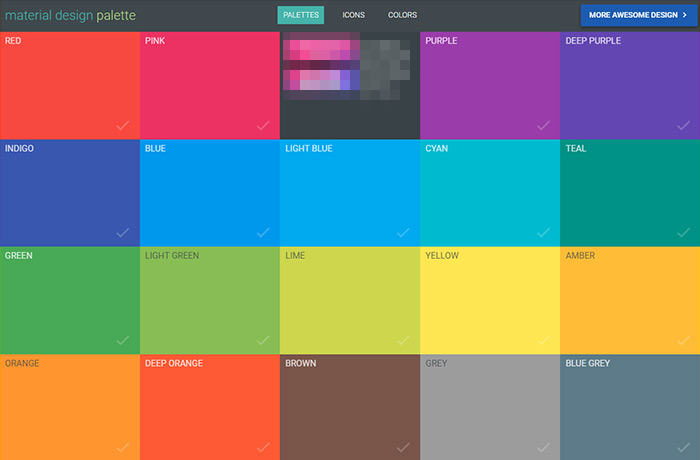Click the checkmark on the Yellow tile
The height and width of the screenshot is (460, 700).
point(543,340)
